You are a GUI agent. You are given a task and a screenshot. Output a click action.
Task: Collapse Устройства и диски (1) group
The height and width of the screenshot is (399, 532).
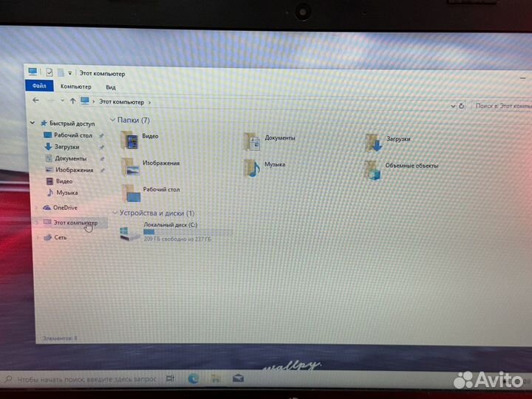[115, 213]
